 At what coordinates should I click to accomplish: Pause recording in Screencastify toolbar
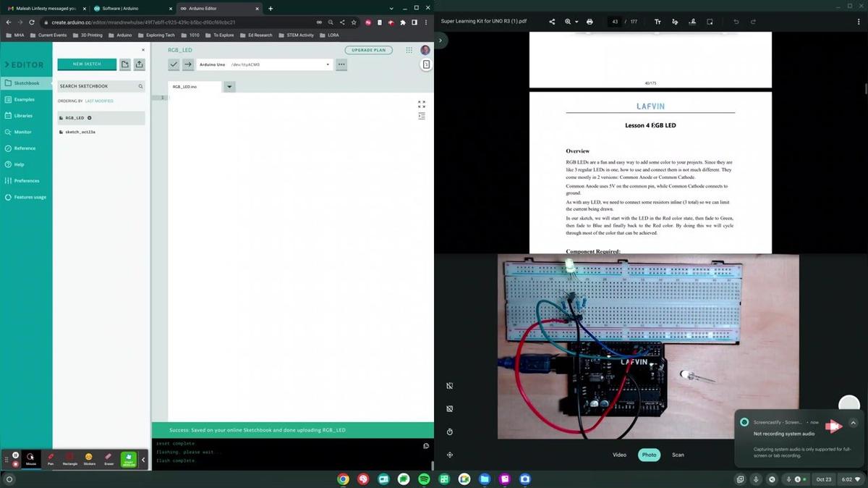pos(15,455)
